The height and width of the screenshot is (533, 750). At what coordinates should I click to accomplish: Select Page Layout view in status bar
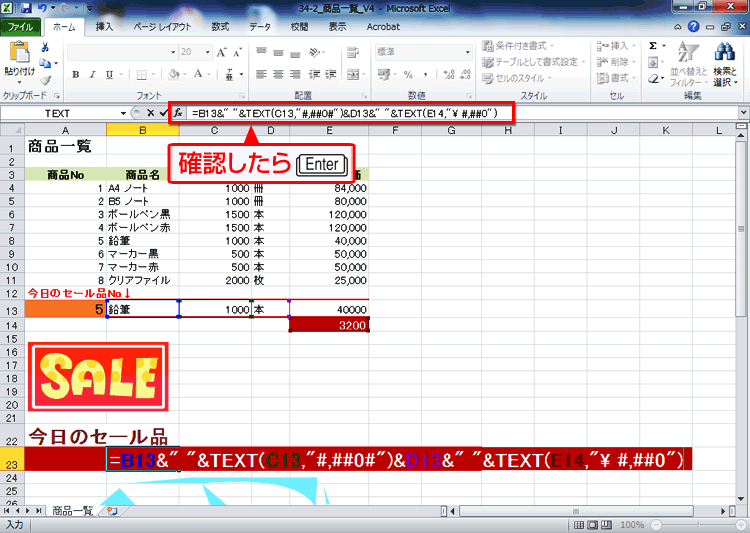(593, 525)
